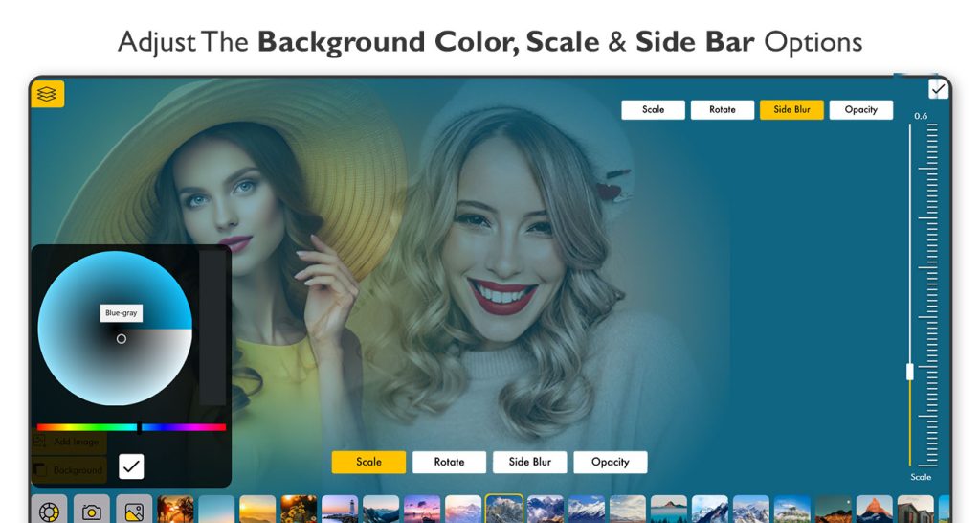980x523 pixels.
Task: Open the color wheel picker icon
Action: pos(49,511)
